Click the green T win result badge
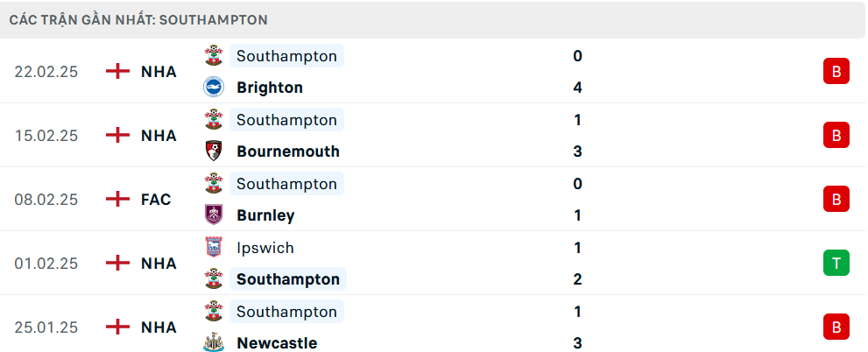The width and height of the screenshot is (868, 352). (836, 263)
